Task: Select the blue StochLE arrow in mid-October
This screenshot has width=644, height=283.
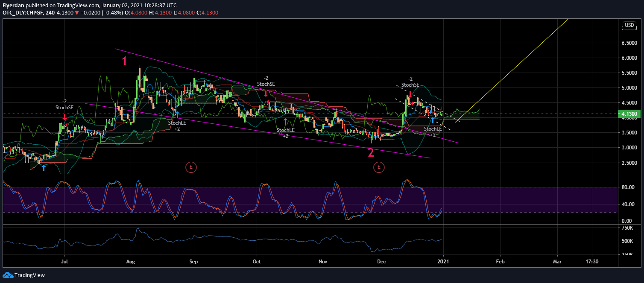Action: 285,121
